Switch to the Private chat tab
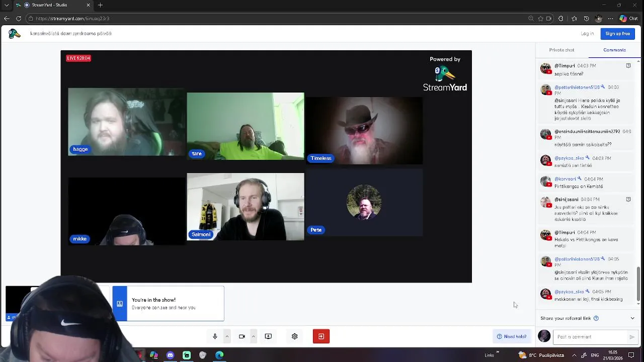Viewport: 644px width, 362px height. (x=561, y=50)
